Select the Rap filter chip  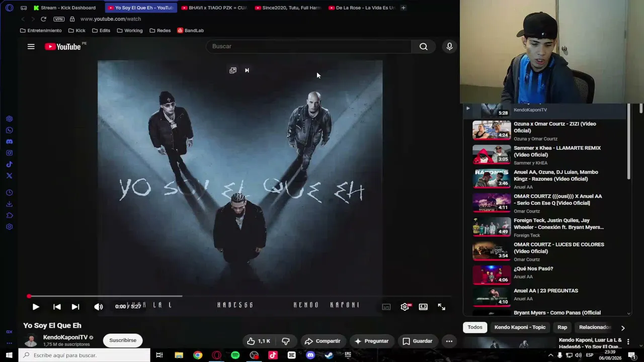point(562,327)
